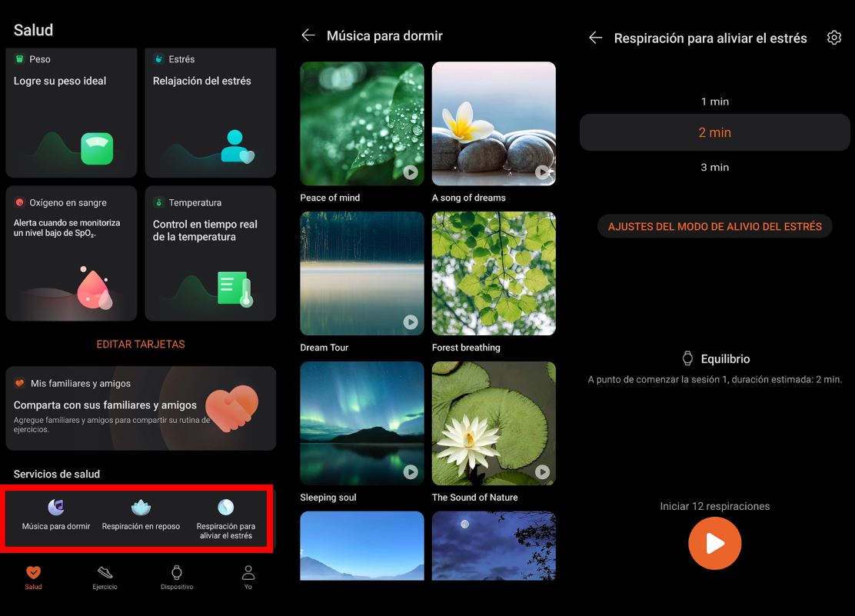855x616 pixels.
Task: Choose 1 min duration
Action: pos(714,102)
